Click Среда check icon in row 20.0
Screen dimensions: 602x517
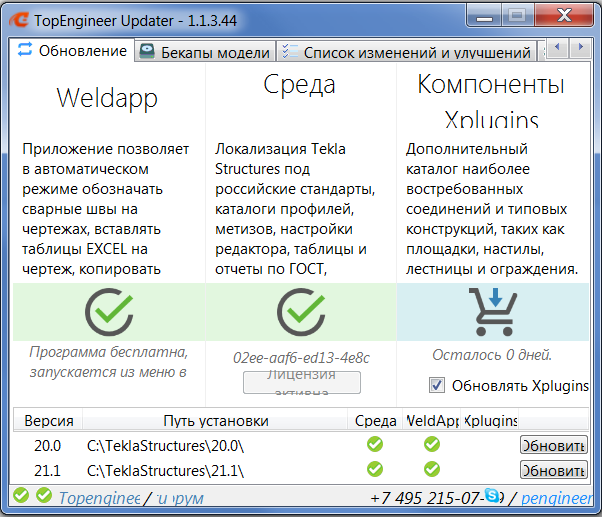375,444
